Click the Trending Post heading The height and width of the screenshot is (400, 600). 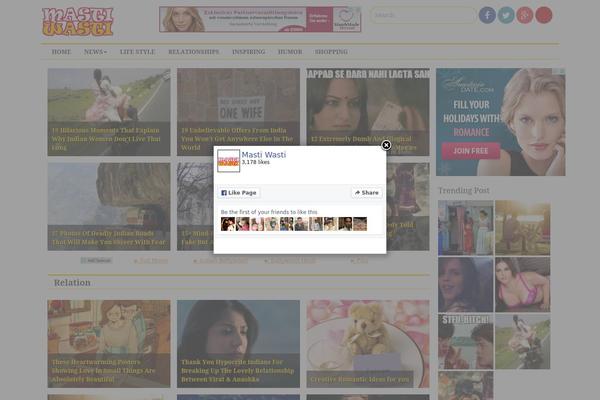pos(464,190)
